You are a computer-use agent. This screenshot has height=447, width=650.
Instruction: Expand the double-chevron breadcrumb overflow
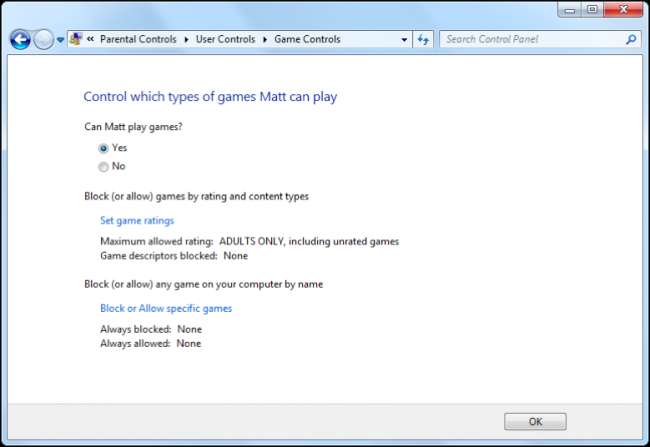click(90, 40)
